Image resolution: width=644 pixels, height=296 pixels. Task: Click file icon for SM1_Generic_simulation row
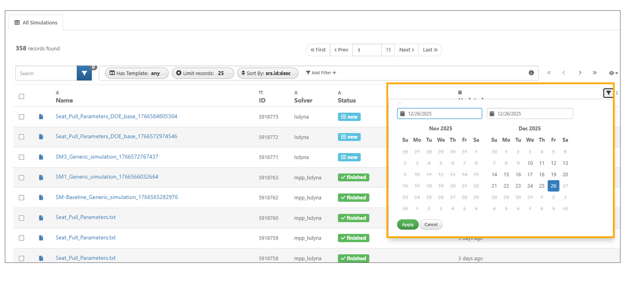point(41,177)
